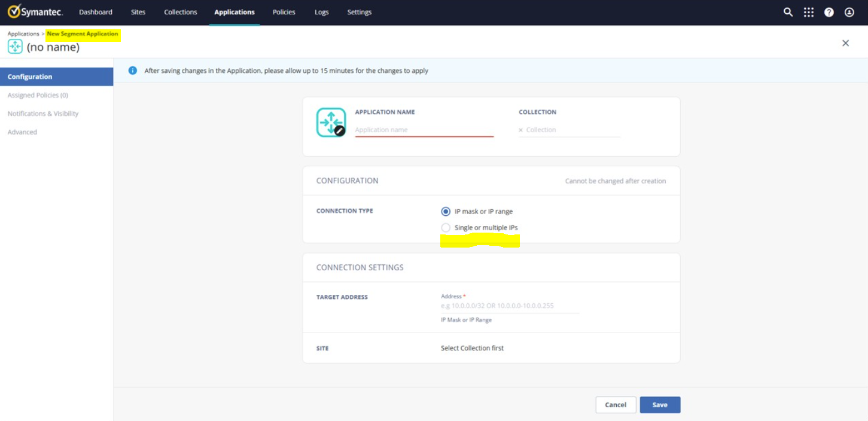Click the help question mark icon
This screenshot has height=421, width=868.
pos(829,12)
